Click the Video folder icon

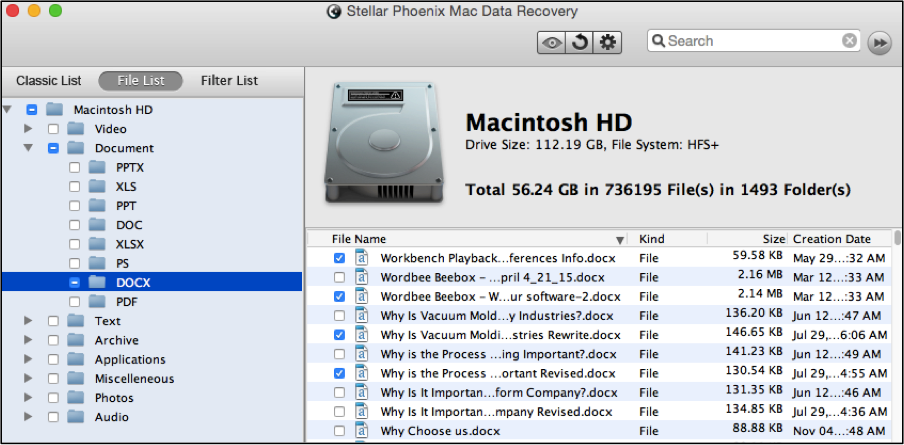(76, 129)
